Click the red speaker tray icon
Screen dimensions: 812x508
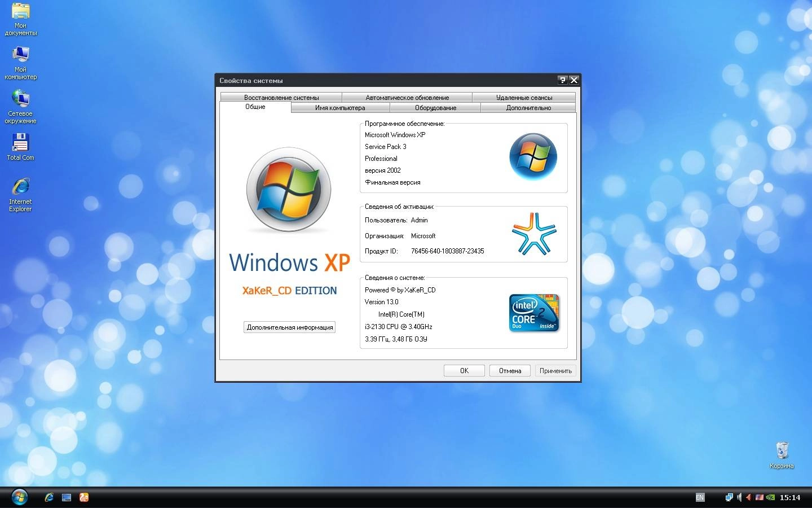coord(749,497)
